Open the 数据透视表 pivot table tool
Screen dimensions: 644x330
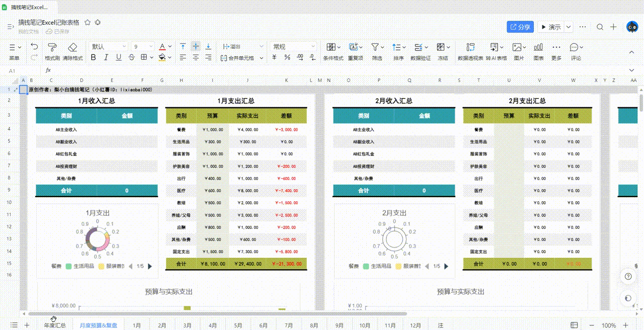pyautogui.click(x=470, y=47)
